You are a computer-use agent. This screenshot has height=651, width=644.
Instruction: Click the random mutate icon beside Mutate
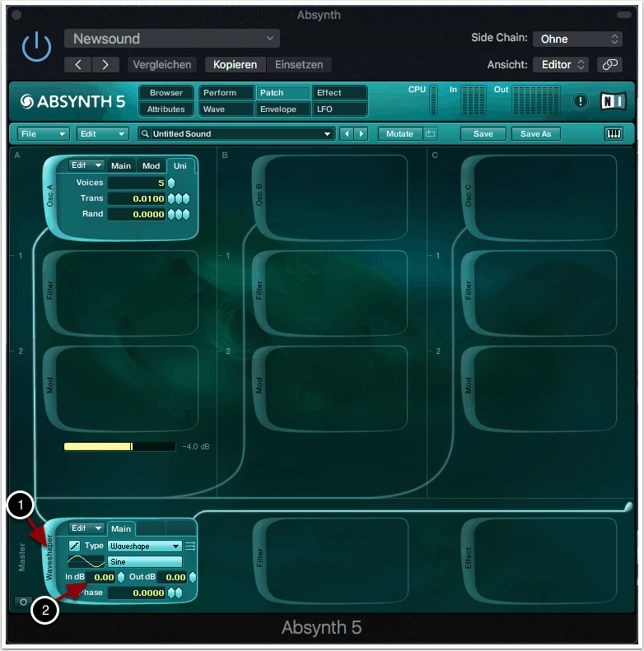(x=431, y=133)
